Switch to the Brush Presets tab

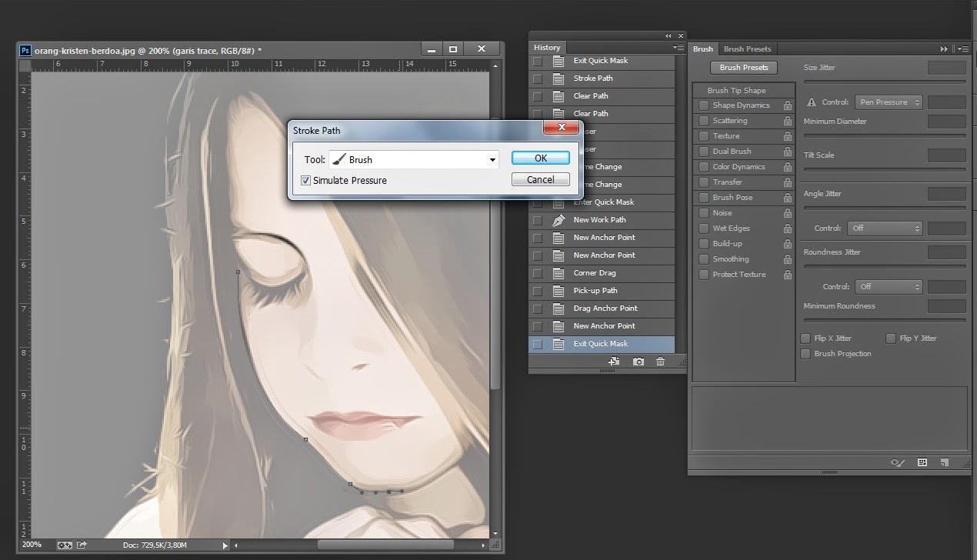point(747,48)
